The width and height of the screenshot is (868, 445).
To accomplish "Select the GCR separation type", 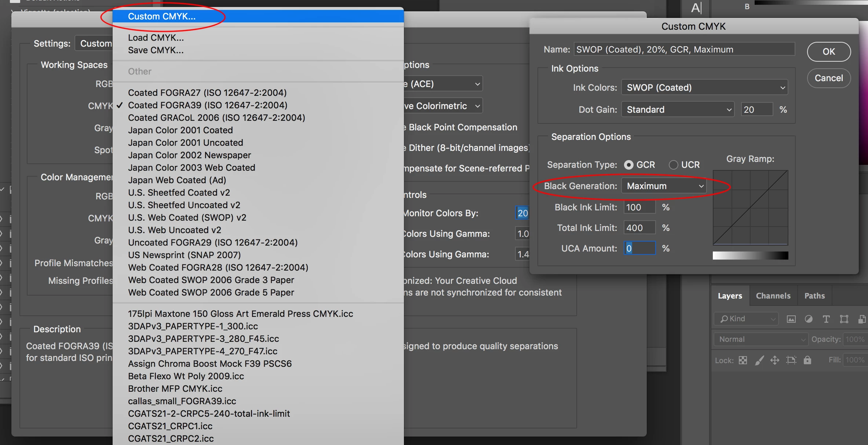I will point(629,165).
